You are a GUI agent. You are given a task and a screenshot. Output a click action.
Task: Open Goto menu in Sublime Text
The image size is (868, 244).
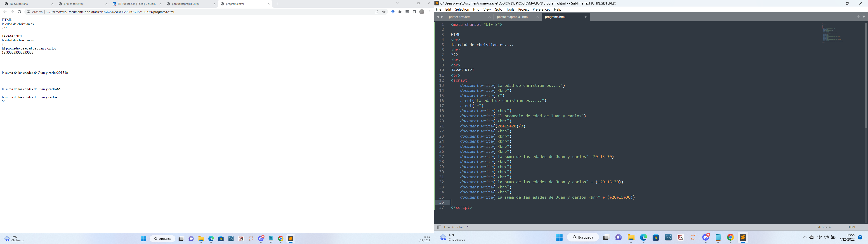pyautogui.click(x=498, y=9)
